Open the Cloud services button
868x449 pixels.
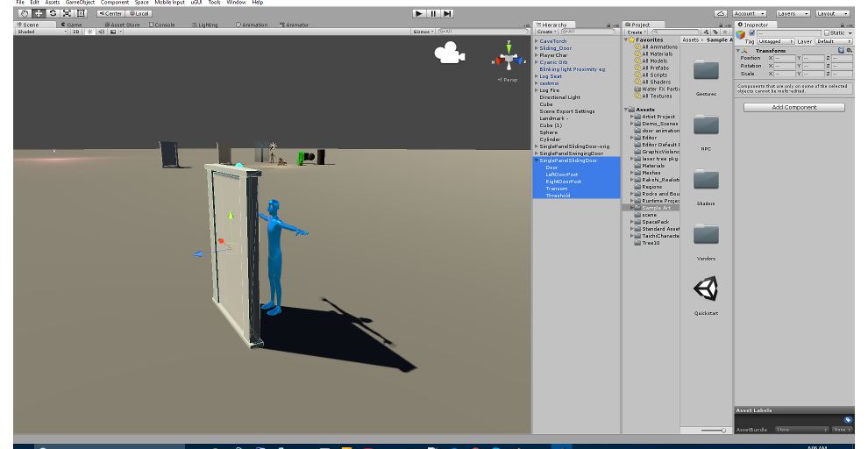[720, 13]
